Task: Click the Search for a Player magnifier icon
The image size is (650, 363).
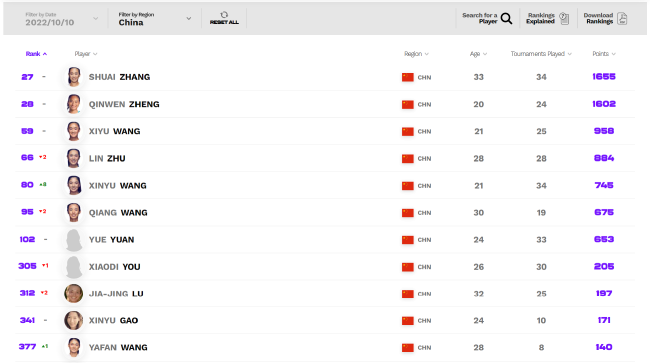Action: tap(506, 18)
